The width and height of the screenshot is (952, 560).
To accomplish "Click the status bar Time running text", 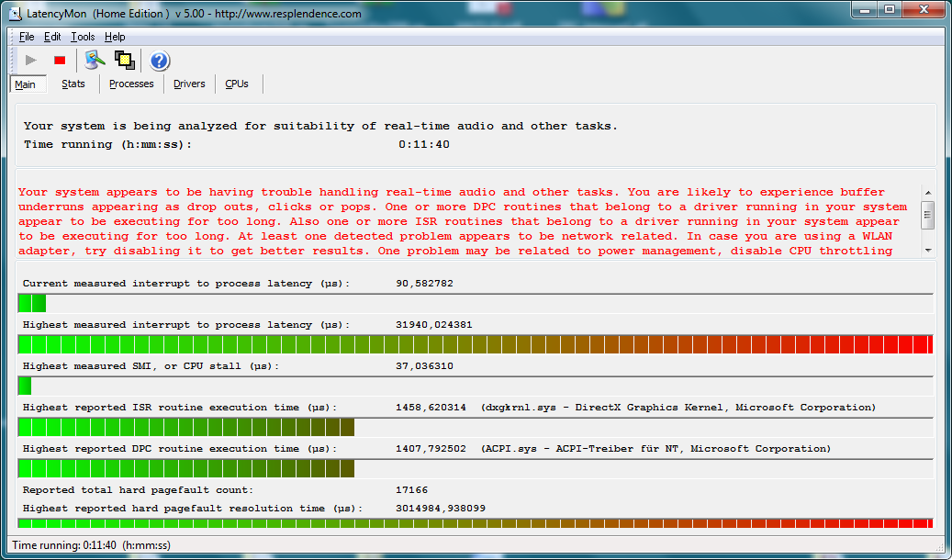I will pos(91,544).
